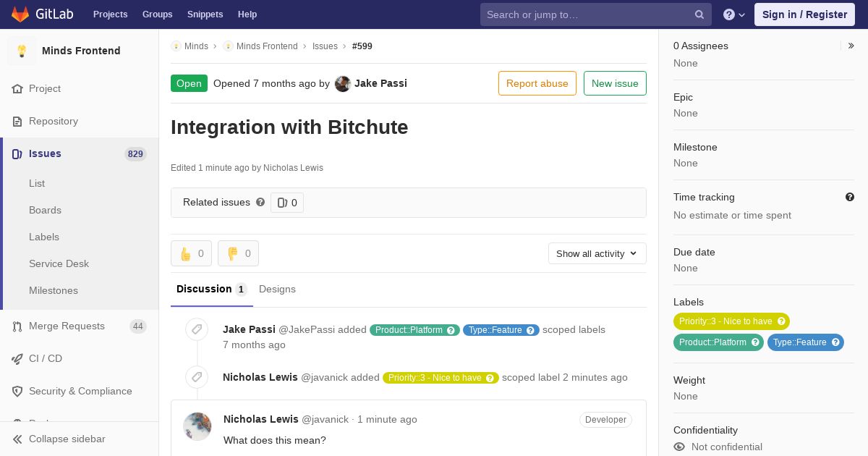
Task: Open the top Help menu item
Action: tap(247, 14)
